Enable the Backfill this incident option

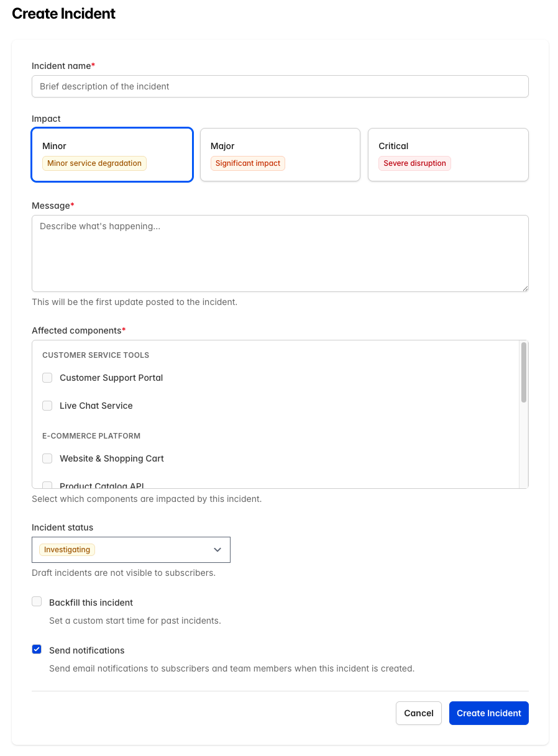pyautogui.click(x=37, y=601)
